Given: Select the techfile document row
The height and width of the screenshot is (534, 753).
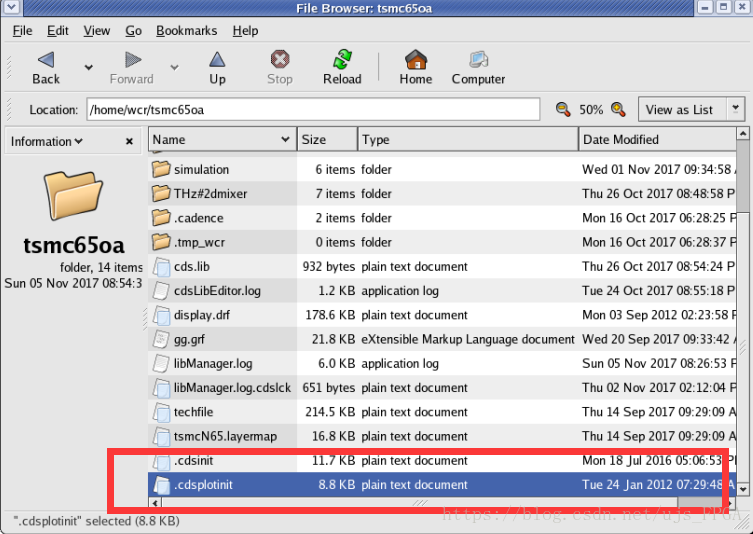Looking at the screenshot, I should pos(192,412).
